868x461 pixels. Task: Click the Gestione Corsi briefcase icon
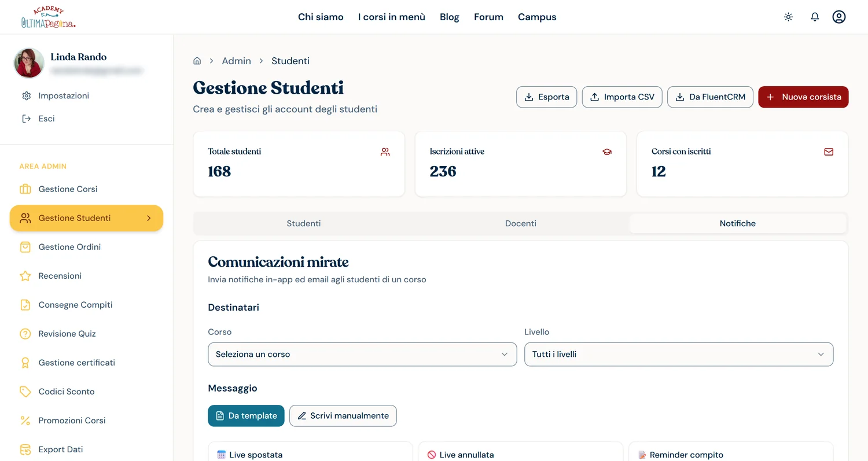[25, 189]
